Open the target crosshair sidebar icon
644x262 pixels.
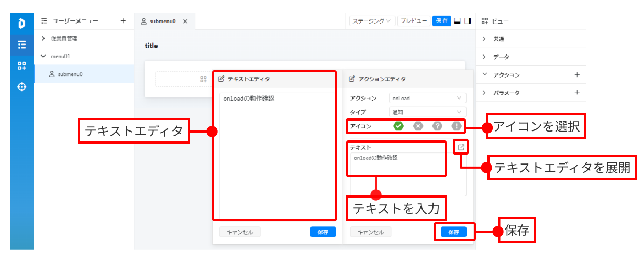pos(22,87)
